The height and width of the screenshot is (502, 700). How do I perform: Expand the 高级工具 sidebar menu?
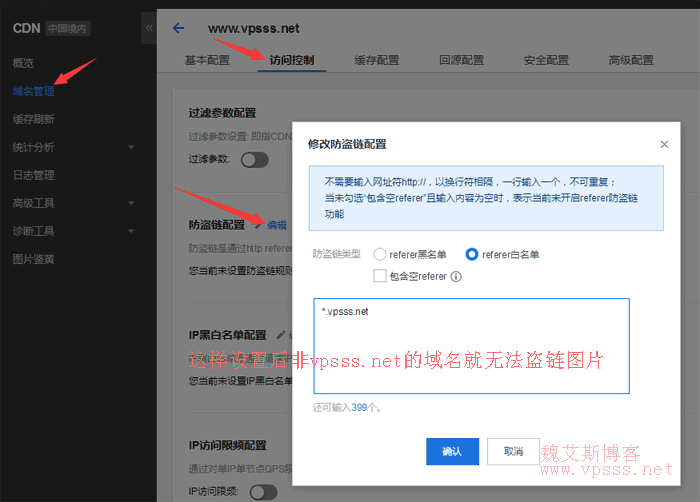[x=131, y=204]
